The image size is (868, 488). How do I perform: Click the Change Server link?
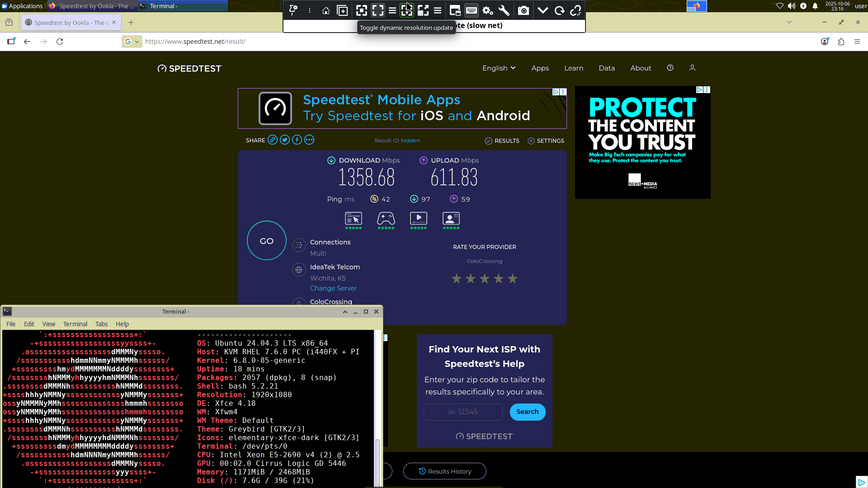coord(333,288)
